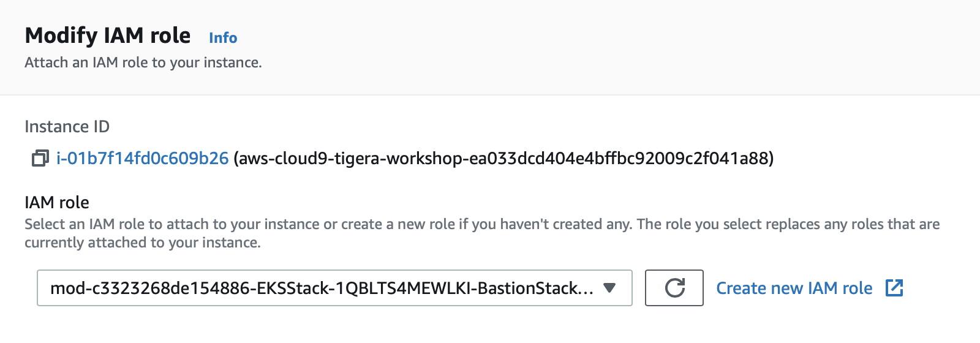Viewport: 980px width, 343px height.
Task: Click the IAM role field label
Action: (x=57, y=203)
